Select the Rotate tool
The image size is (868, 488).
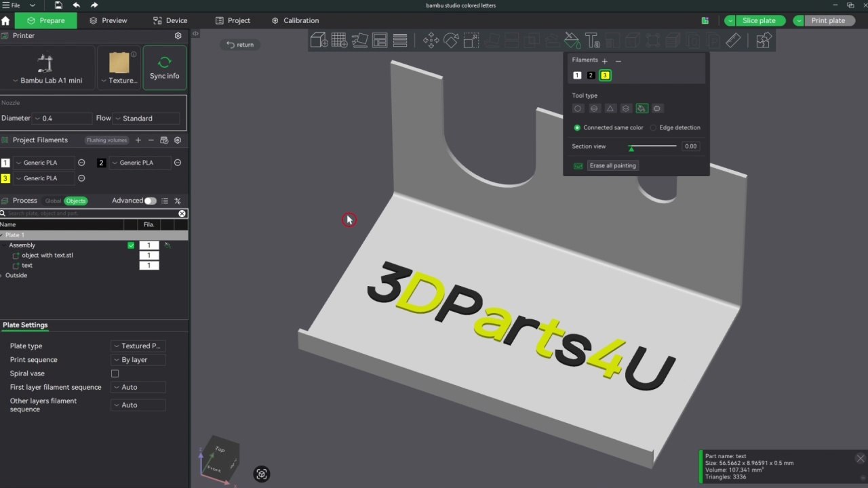[451, 41]
